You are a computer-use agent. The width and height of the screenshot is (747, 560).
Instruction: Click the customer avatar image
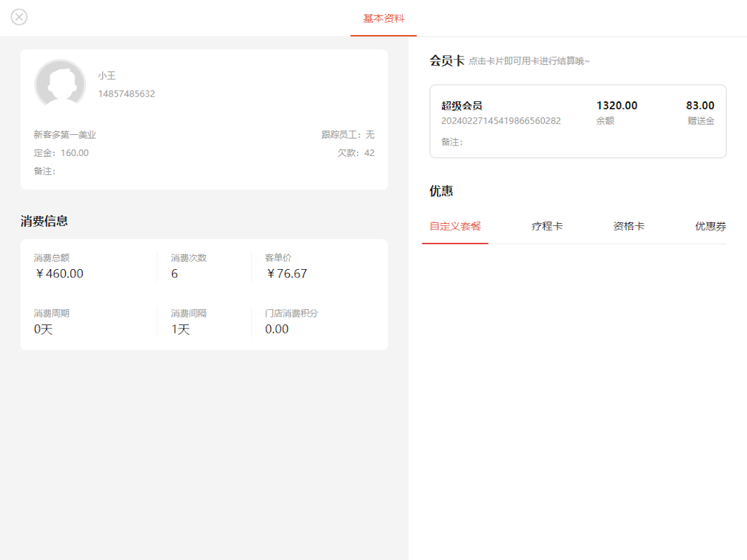(60, 84)
